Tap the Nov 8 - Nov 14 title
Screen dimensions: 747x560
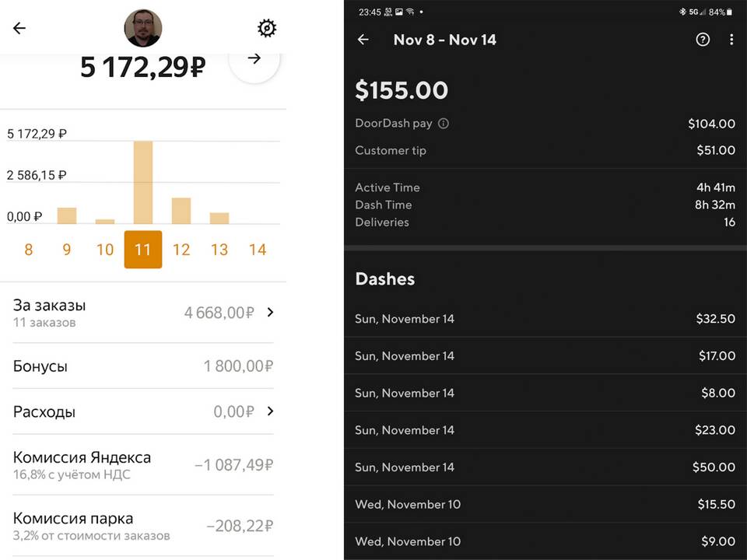click(444, 40)
